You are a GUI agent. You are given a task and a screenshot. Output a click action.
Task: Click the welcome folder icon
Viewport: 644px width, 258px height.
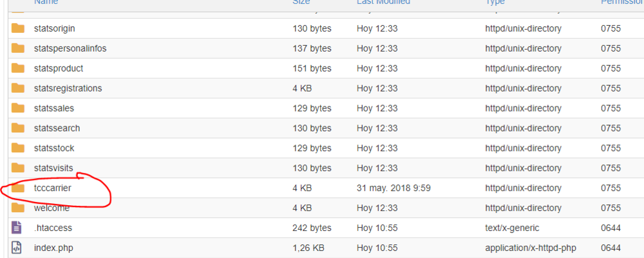click(x=18, y=208)
